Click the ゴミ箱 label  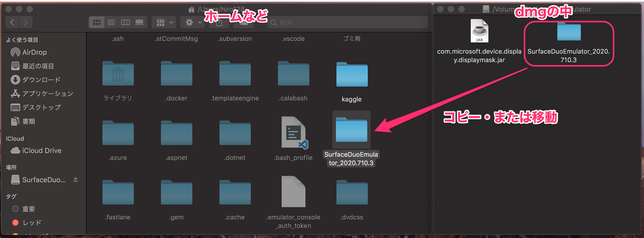coord(352,39)
